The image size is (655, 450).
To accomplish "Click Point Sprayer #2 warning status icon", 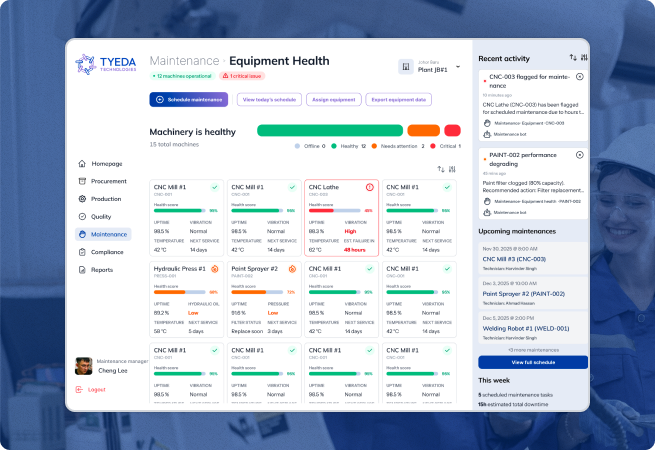I will (x=292, y=269).
